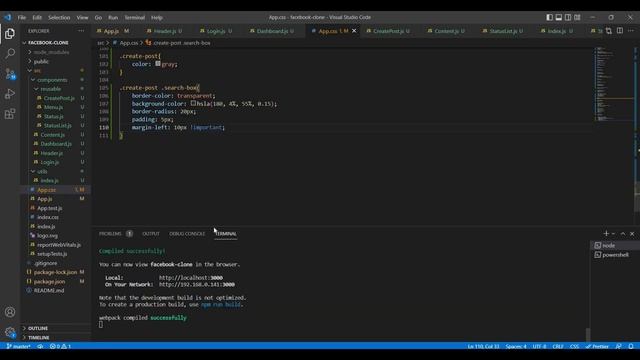Open the Terminal menu
Viewport: 640px width, 360px height.
point(135,18)
